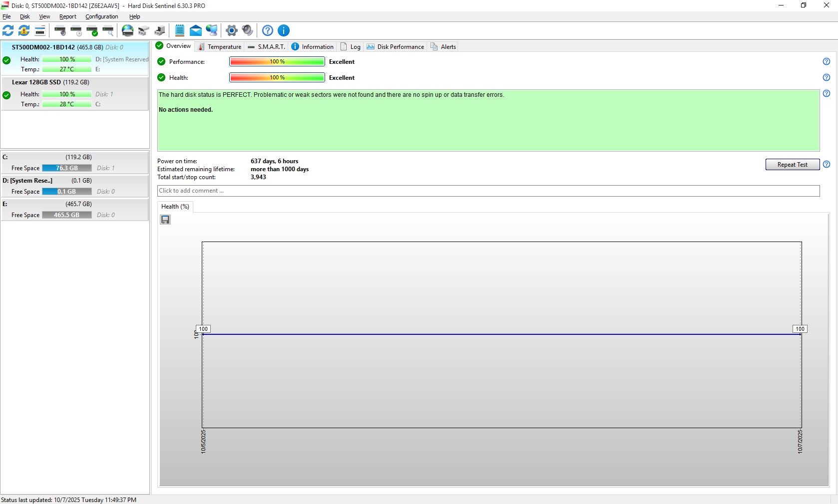Click the comment input field
Screen dimensions: 838x504
pyautogui.click(x=488, y=191)
